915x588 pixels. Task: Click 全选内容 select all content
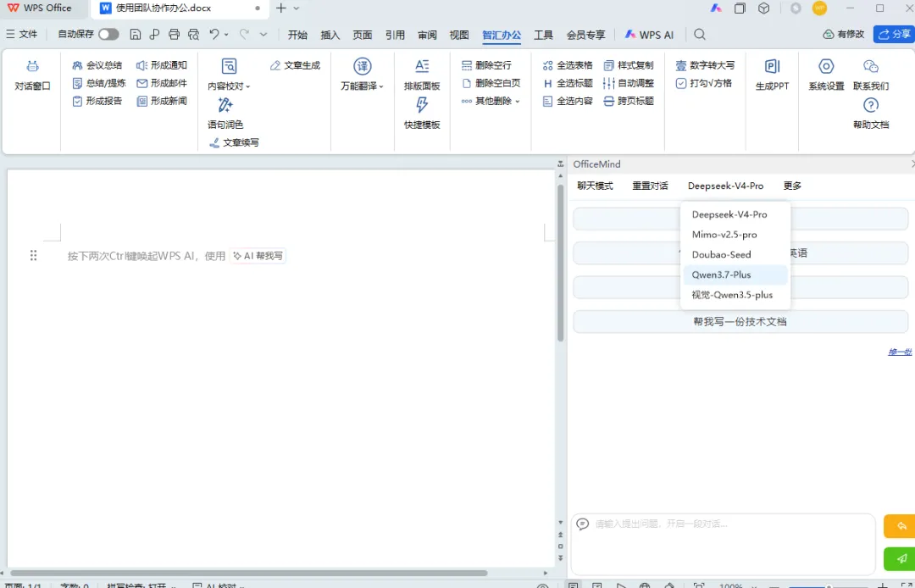(x=567, y=101)
